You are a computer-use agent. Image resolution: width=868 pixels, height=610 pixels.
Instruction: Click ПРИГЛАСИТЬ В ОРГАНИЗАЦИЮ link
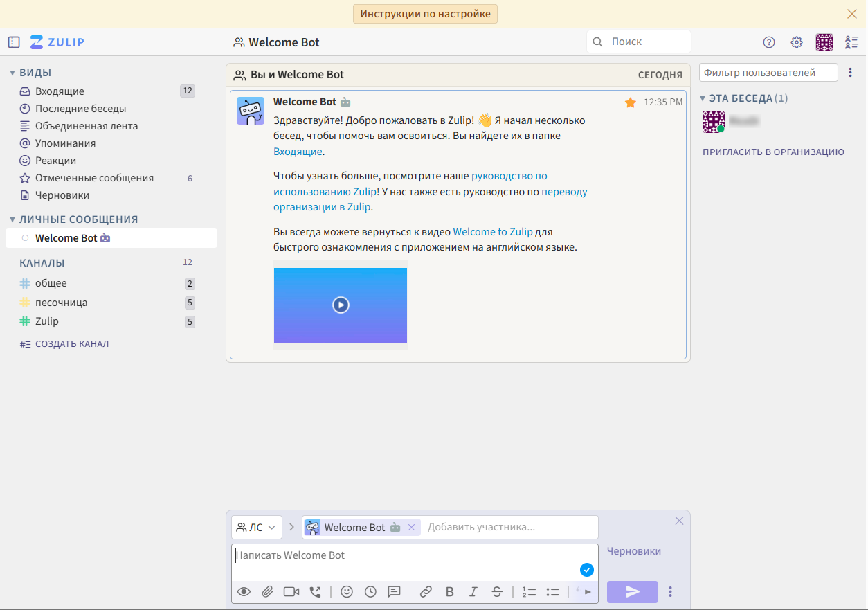pos(773,152)
